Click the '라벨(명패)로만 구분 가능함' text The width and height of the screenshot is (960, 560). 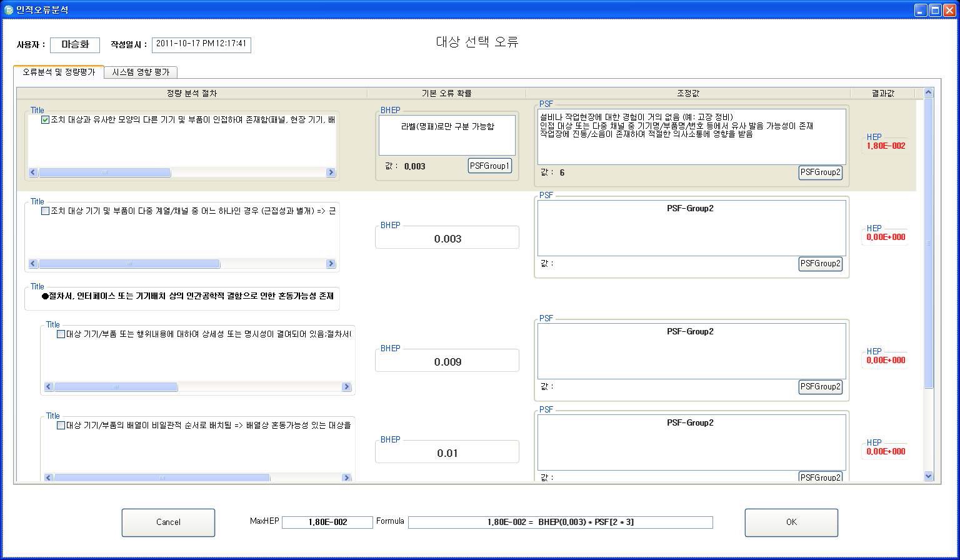click(x=447, y=126)
